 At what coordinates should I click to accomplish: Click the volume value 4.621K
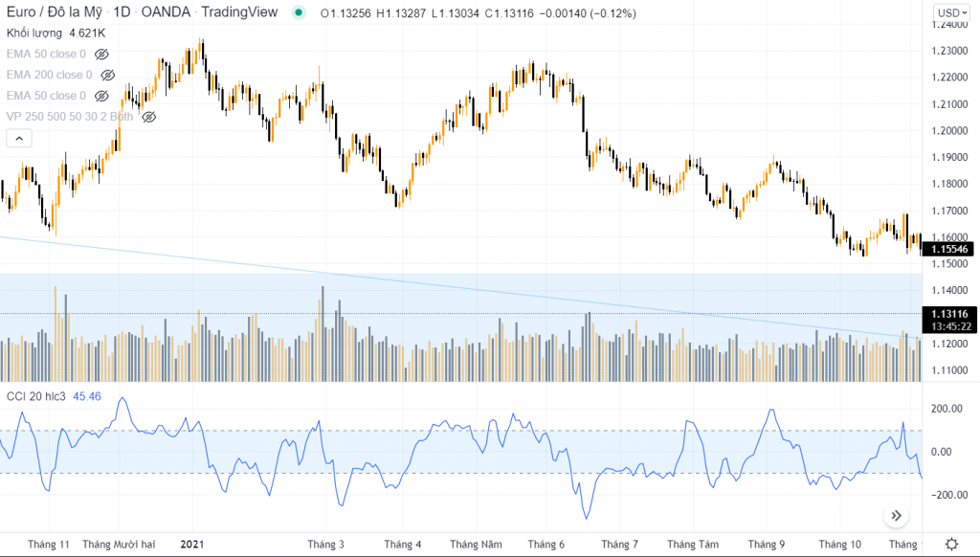click(x=87, y=33)
